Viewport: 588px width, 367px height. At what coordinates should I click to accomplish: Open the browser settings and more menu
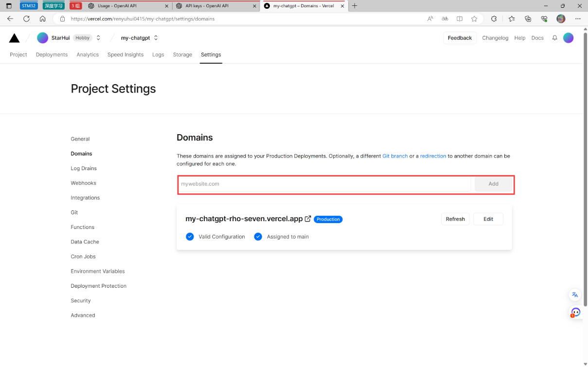(578, 18)
